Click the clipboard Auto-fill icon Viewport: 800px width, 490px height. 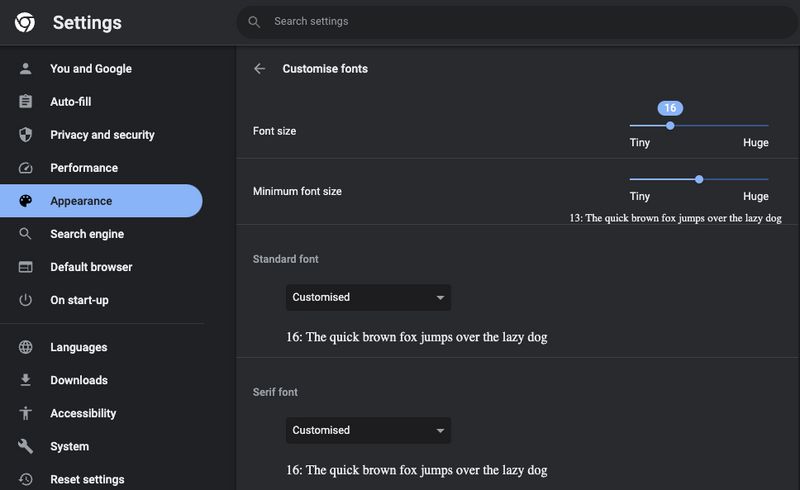(x=26, y=102)
